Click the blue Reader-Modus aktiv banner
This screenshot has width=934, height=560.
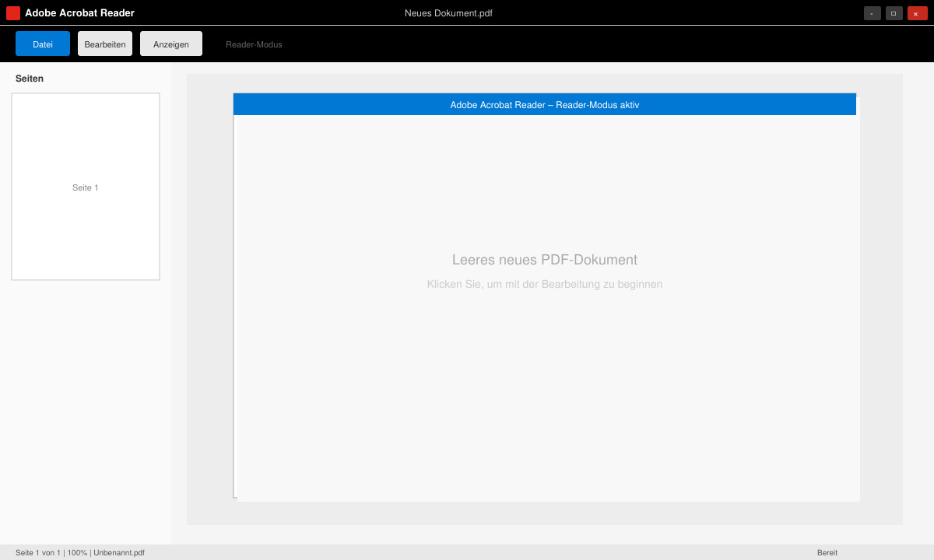(545, 104)
